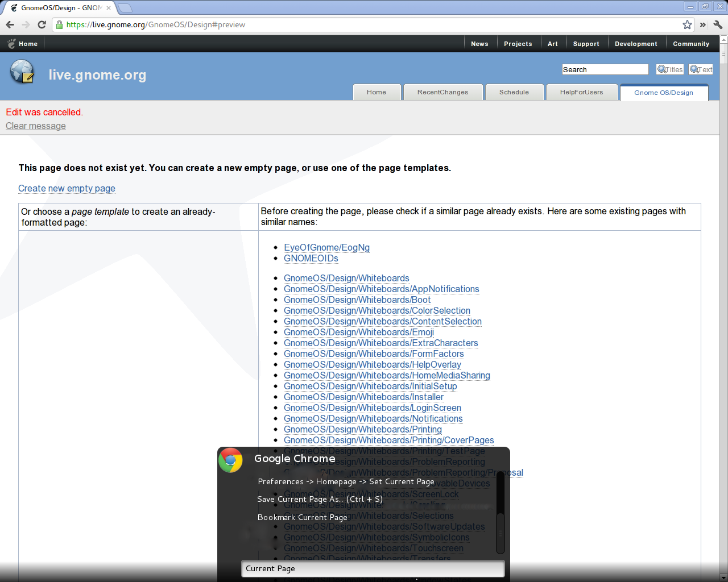Click the Google Chrome overlay icon
The image size is (728, 582).
[x=230, y=460]
